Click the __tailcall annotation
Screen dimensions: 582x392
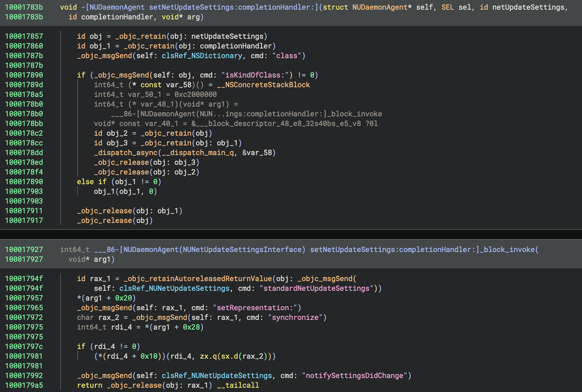238,385
